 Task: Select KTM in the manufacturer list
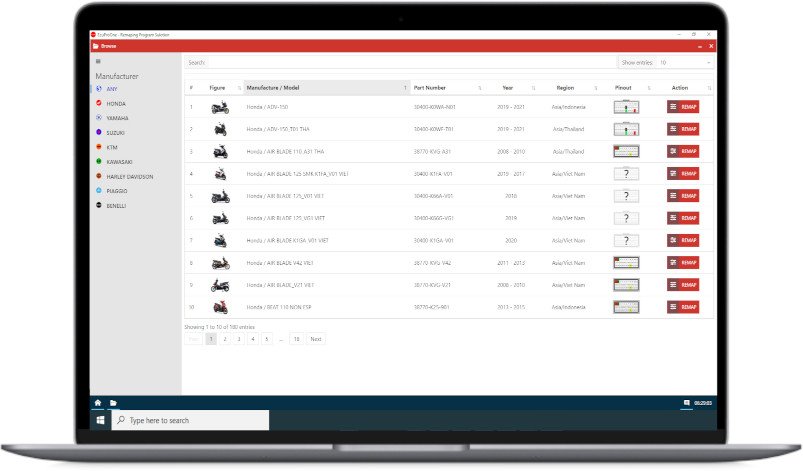pyautogui.click(x=112, y=147)
